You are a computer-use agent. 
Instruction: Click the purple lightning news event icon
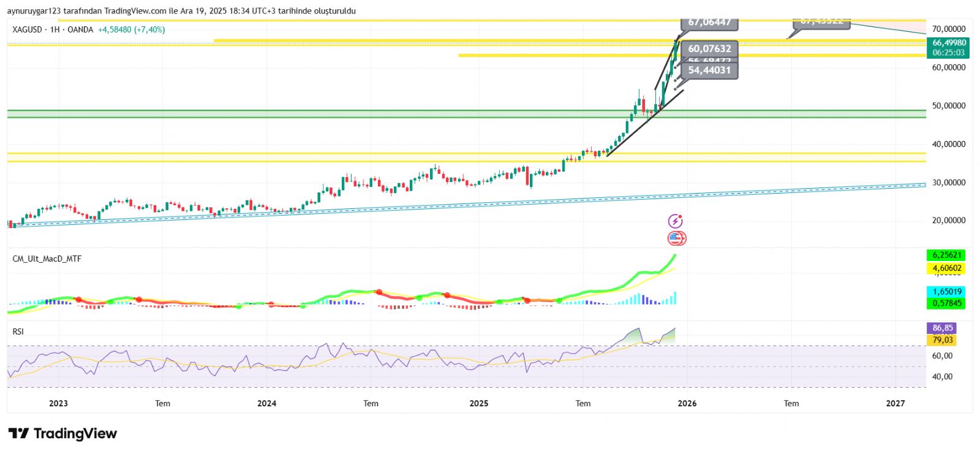675,221
